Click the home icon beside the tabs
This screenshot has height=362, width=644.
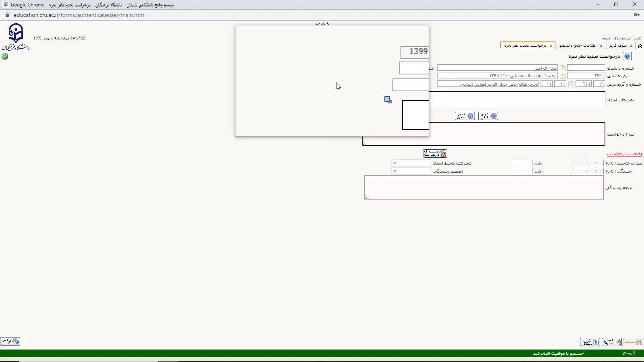(640, 46)
